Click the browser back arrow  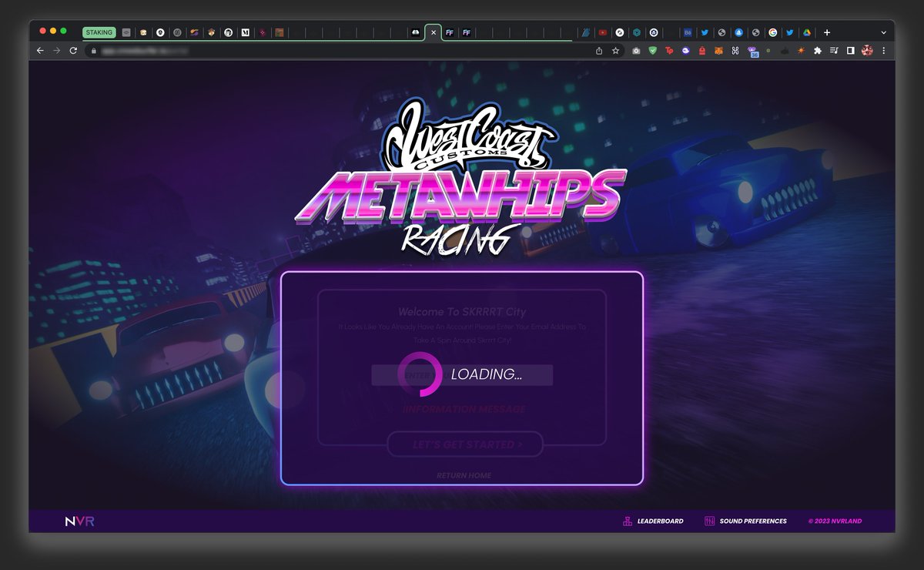point(40,50)
